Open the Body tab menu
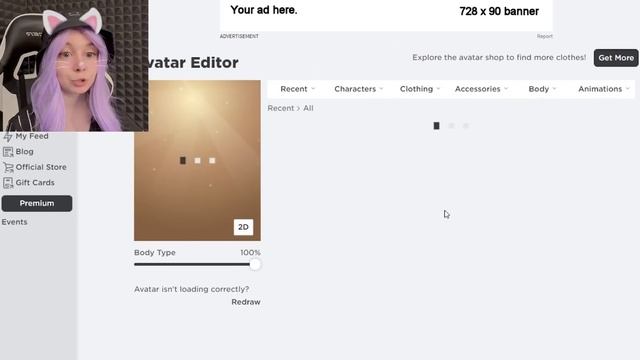The height and width of the screenshot is (360, 640). (x=542, y=89)
